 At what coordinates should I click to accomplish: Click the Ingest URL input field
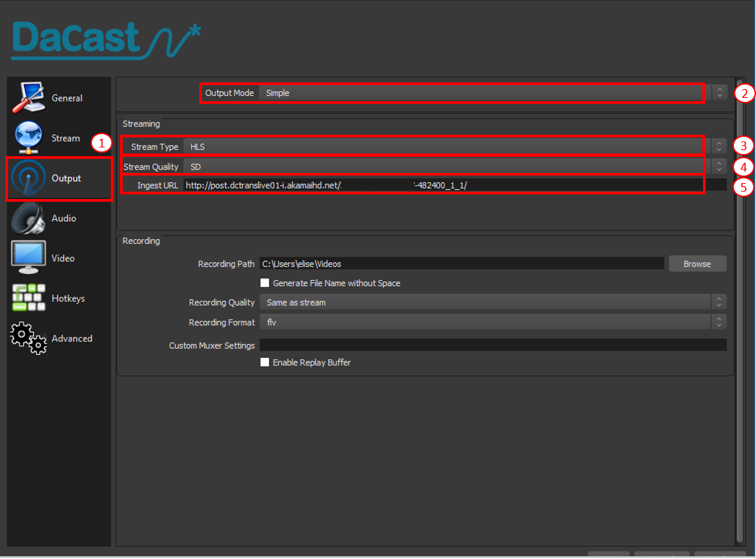(455, 185)
